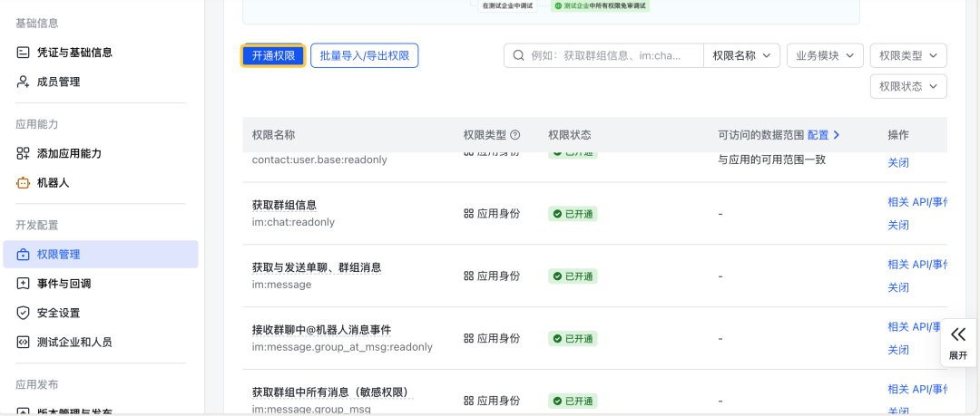Click the 成员管理 person icon
Viewport: 980px width, 416px height.
point(24,82)
